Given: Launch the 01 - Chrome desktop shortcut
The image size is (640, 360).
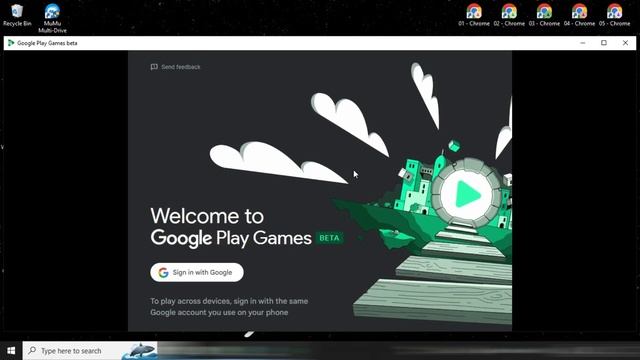Looking at the screenshot, I should click(474, 15).
